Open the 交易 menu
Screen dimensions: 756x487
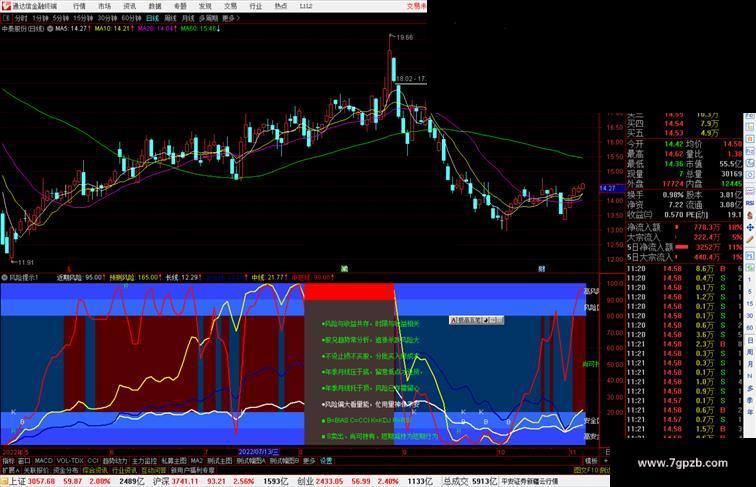tap(230, 6)
